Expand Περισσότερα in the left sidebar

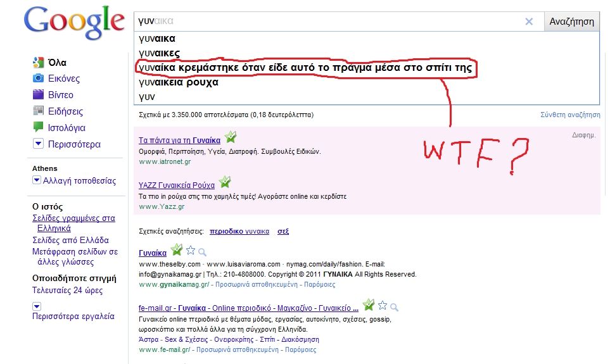[x=38, y=144]
